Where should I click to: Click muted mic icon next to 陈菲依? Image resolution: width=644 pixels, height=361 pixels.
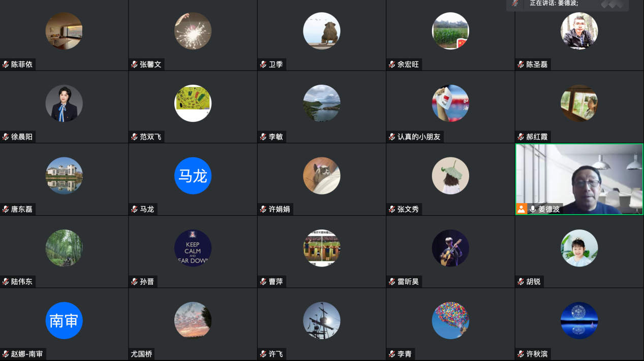[x=6, y=64]
